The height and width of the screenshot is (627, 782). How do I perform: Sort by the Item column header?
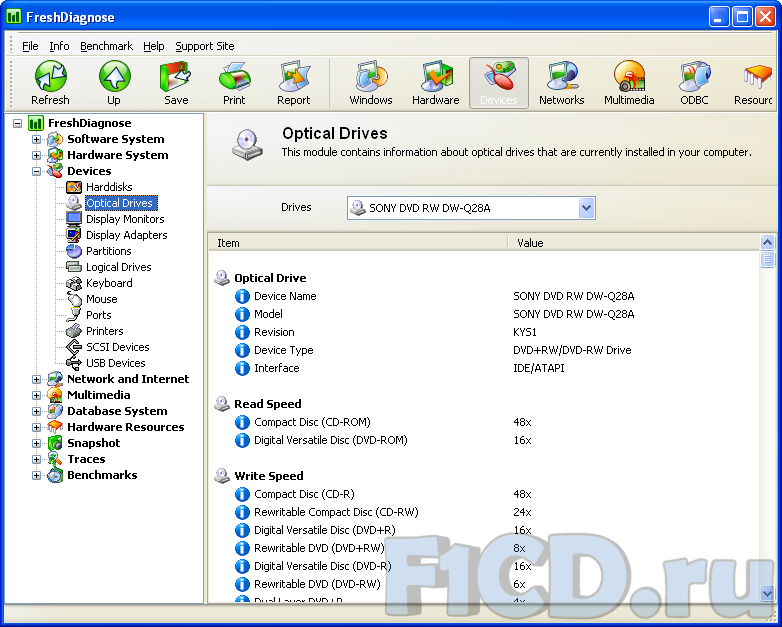[358, 243]
